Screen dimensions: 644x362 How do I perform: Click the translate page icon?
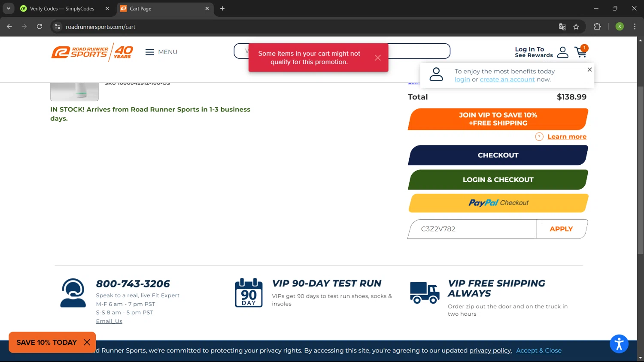[x=562, y=27]
